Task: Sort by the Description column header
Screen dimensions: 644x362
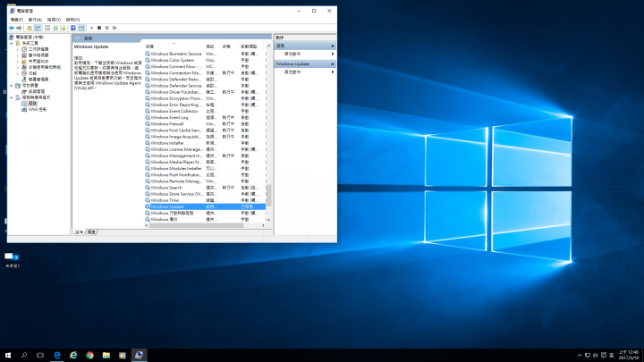Action: tap(212, 46)
